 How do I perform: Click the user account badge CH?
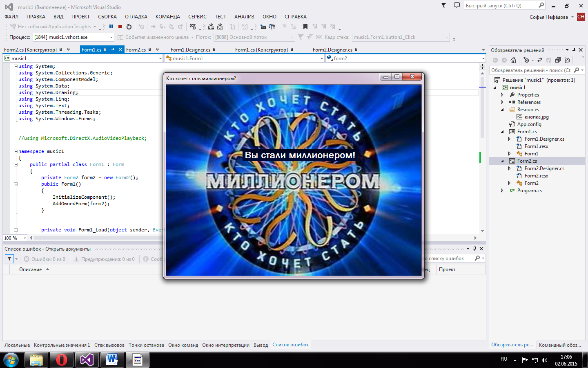pos(581,17)
